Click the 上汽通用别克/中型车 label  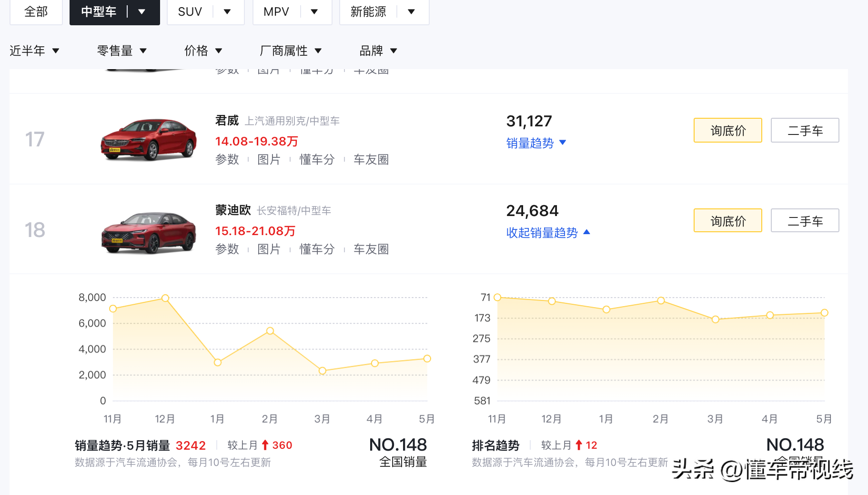[x=292, y=121]
